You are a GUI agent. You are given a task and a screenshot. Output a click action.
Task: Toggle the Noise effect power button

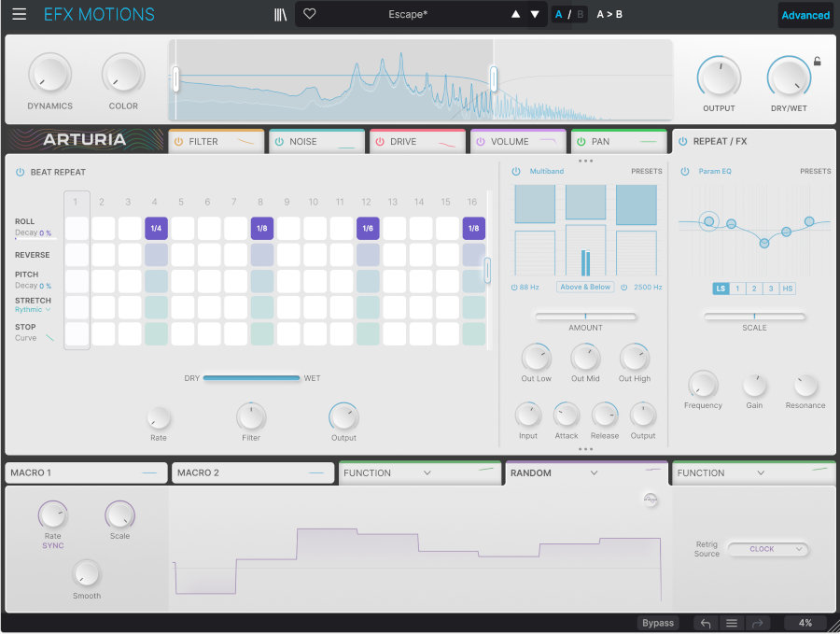coord(280,141)
